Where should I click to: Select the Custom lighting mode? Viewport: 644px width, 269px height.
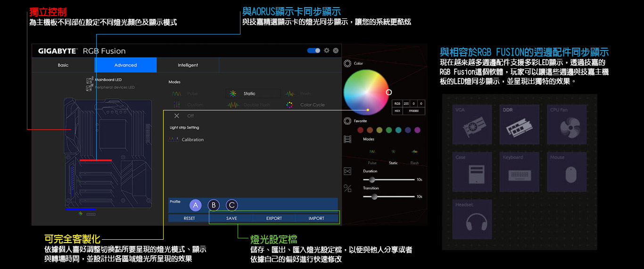(188, 105)
